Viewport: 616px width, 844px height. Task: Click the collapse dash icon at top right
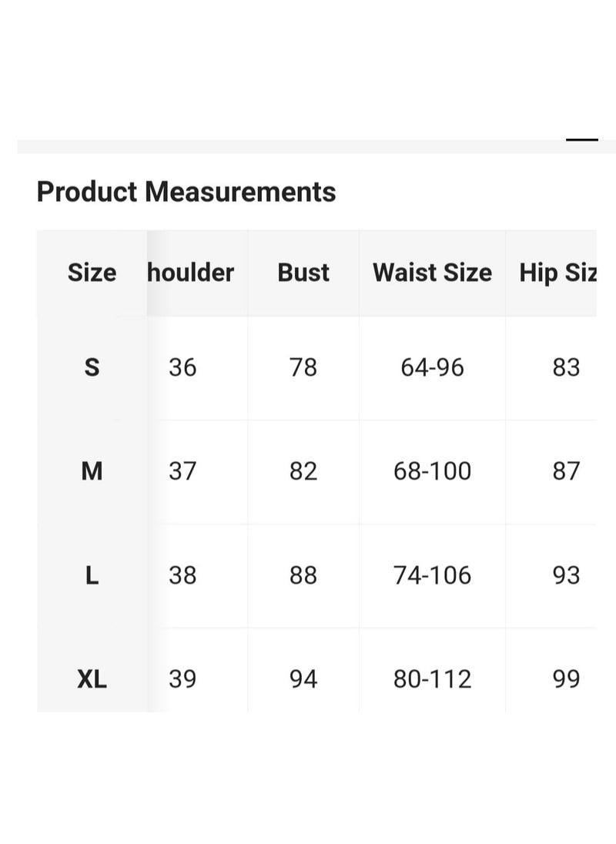[x=581, y=139]
